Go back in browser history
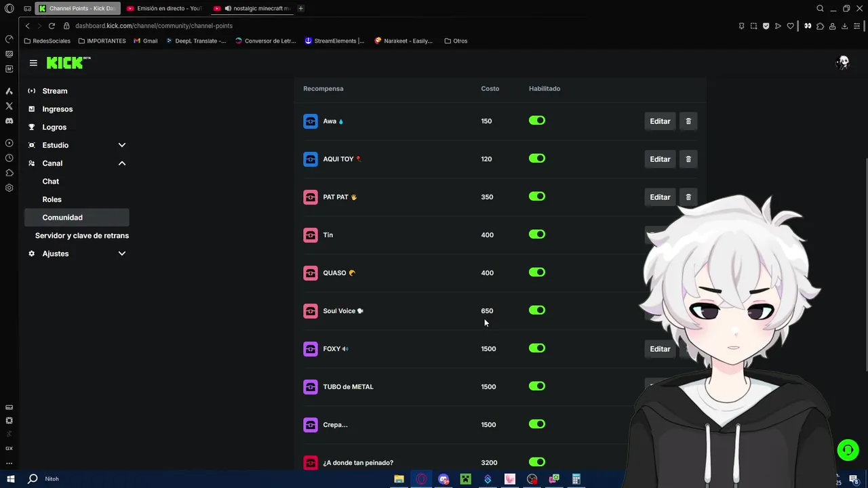868x488 pixels. click(x=28, y=26)
